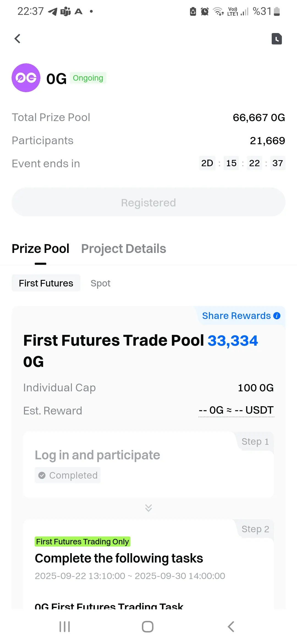Tap the purple 0G token logo
Viewport: 297px width, 644px height.
point(26,78)
